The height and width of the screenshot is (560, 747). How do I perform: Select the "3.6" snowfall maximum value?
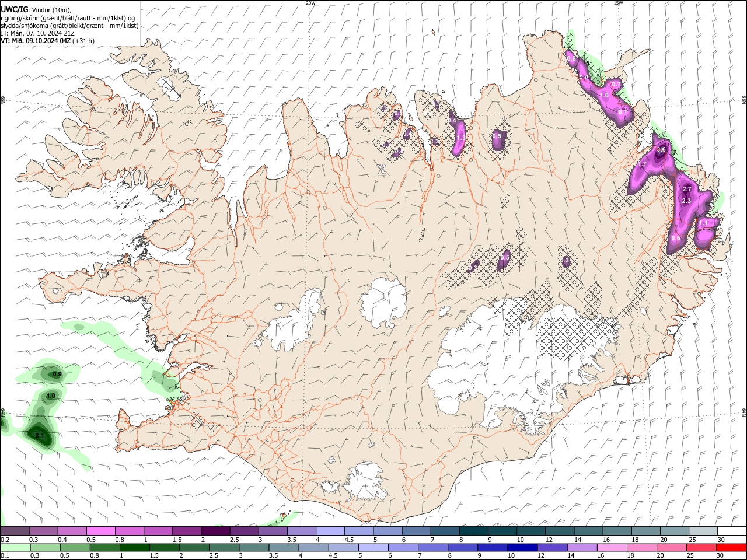pyautogui.click(x=661, y=150)
